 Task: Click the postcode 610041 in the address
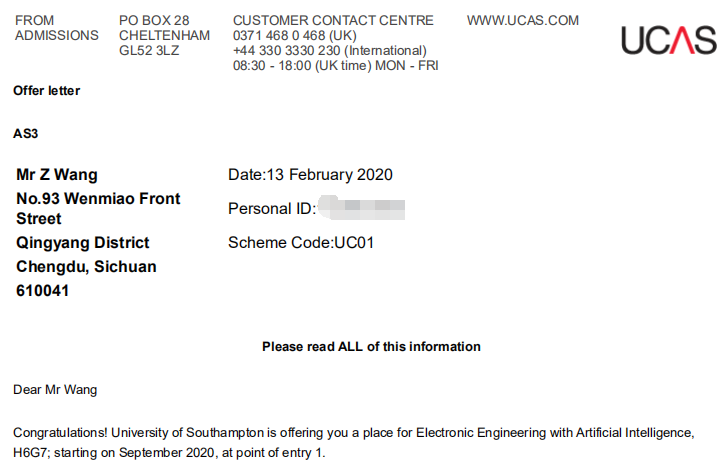click(43, 291)
